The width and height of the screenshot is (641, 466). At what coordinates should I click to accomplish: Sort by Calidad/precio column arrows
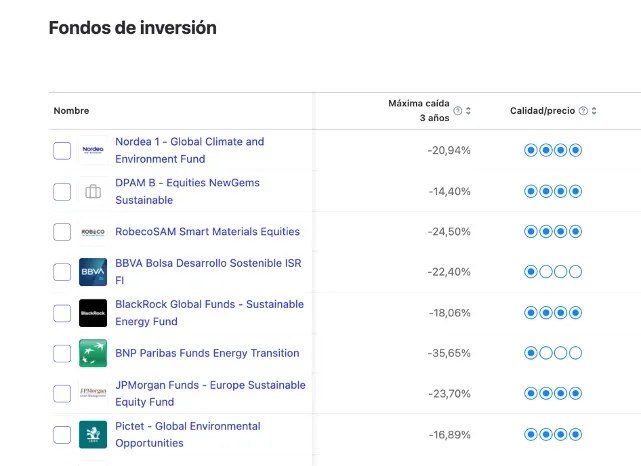[594, 111]
